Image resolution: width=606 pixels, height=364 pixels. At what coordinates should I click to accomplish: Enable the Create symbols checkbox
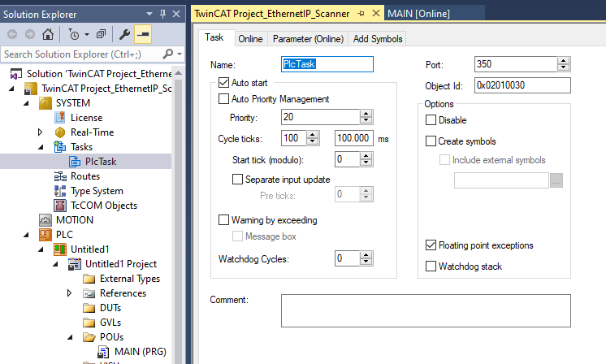[431, 141]
